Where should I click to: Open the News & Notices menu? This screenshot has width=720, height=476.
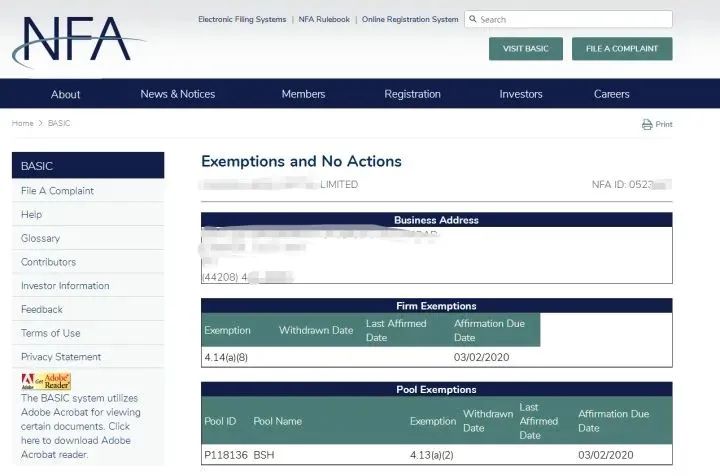[x=178, y=94]
